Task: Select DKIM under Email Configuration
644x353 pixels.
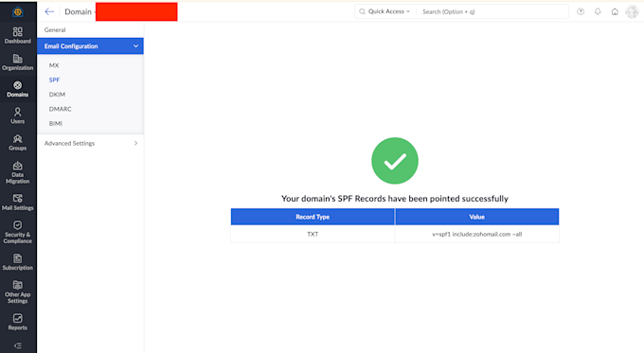Action: coord(57,95)
